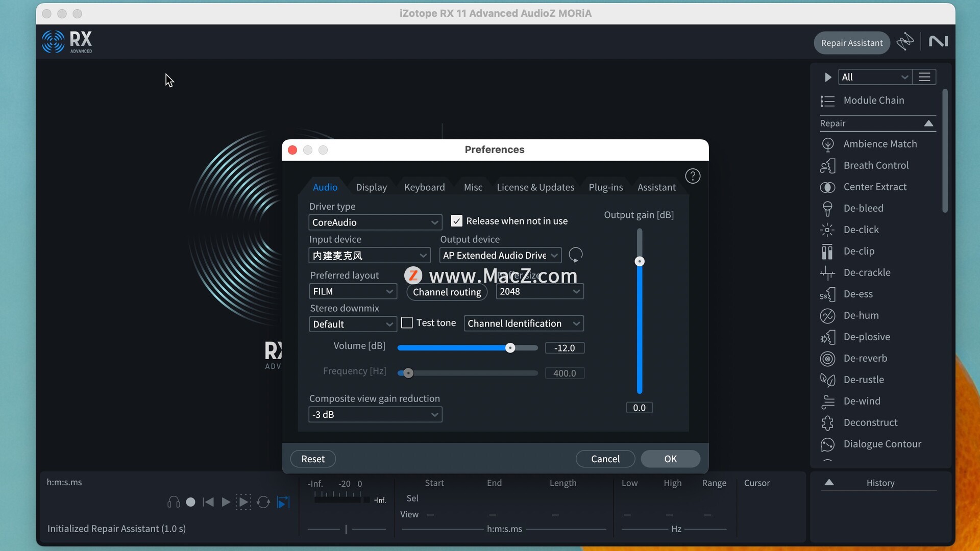
Task: Switch to the Keyboard tab
Action: click(424, 187)
